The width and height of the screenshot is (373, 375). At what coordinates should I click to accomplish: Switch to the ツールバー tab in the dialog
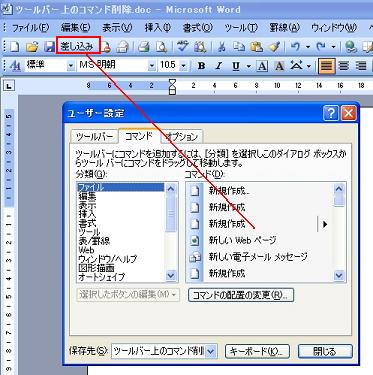[x=94, y=137]
